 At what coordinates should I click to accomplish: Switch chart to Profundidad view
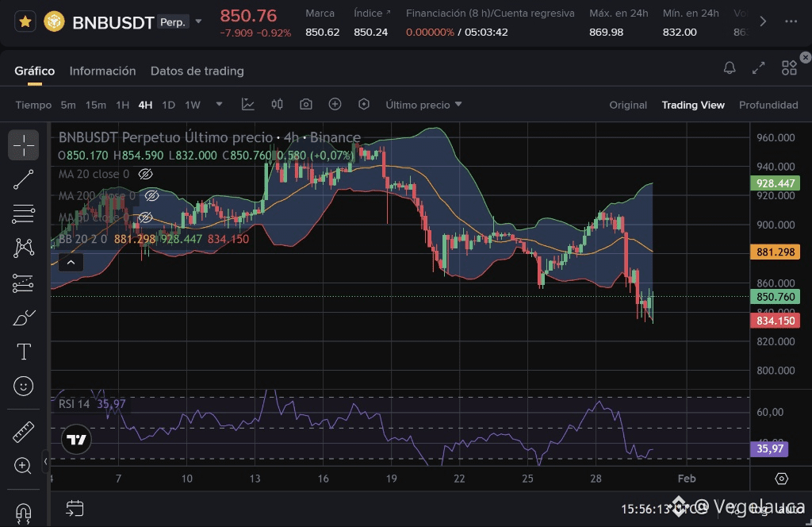pyautogui.click(x=768, y=105)
